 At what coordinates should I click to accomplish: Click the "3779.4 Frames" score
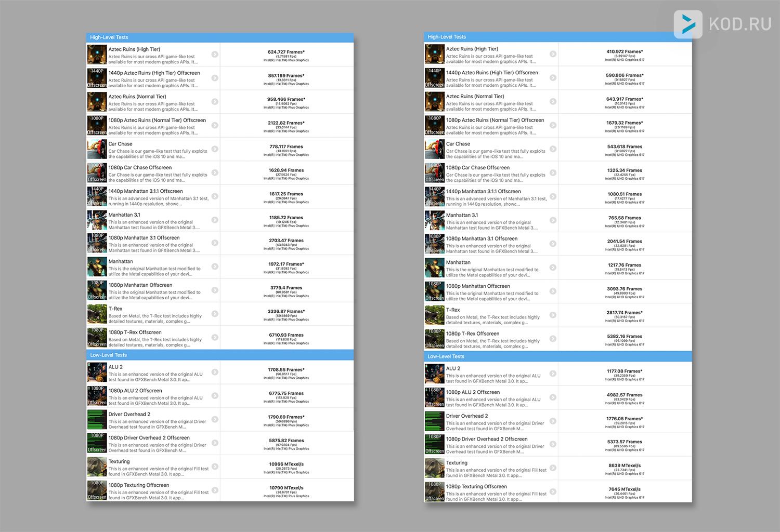pyautogui.click(x=287, y=288)
